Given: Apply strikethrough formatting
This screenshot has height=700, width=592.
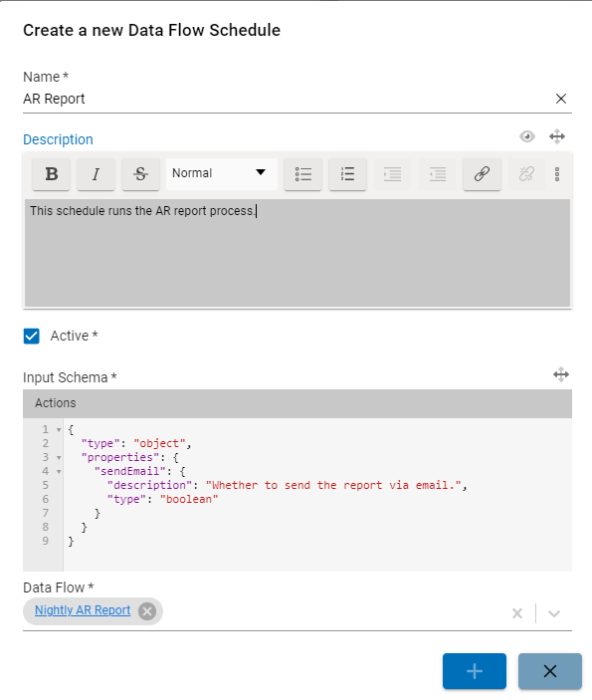Looking at the screenshot, I should [x=140, y=174].
